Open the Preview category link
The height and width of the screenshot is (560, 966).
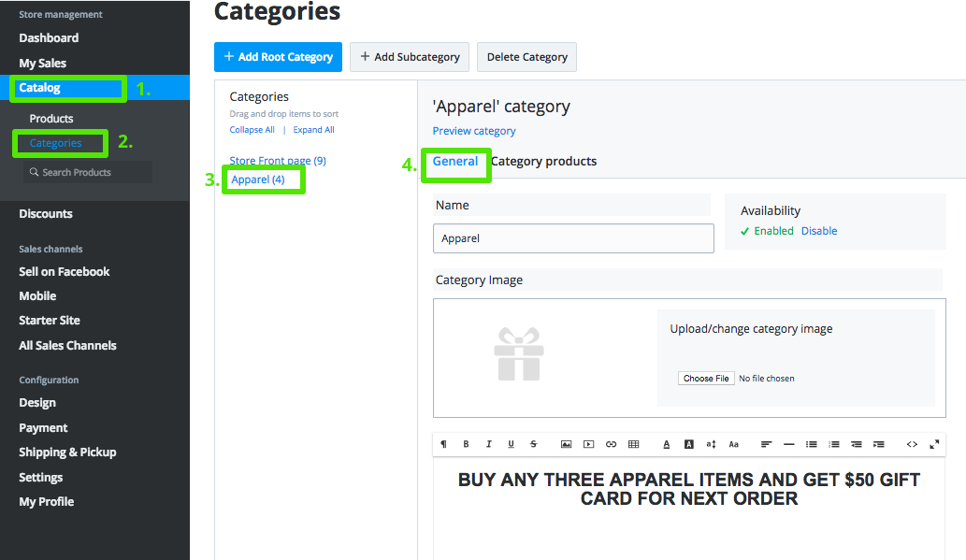point(474,131)
